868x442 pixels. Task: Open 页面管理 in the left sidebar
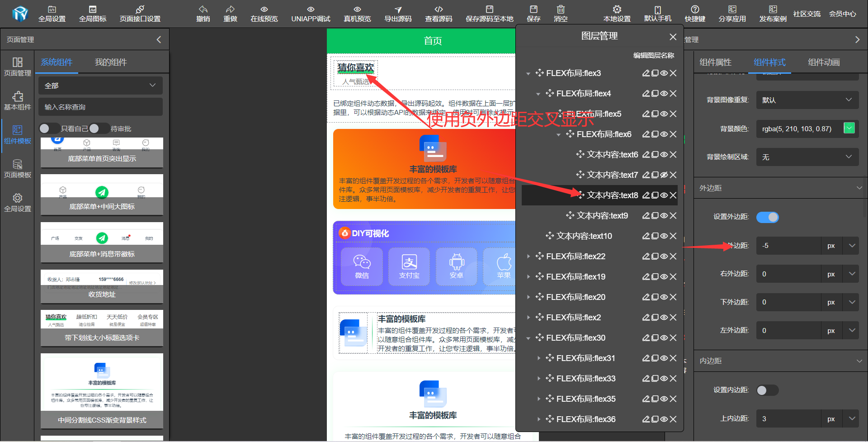point(18,67)
